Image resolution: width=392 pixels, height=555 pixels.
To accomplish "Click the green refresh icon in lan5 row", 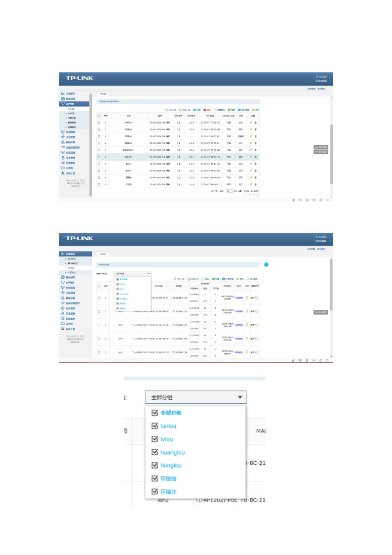I will (257, 352).
